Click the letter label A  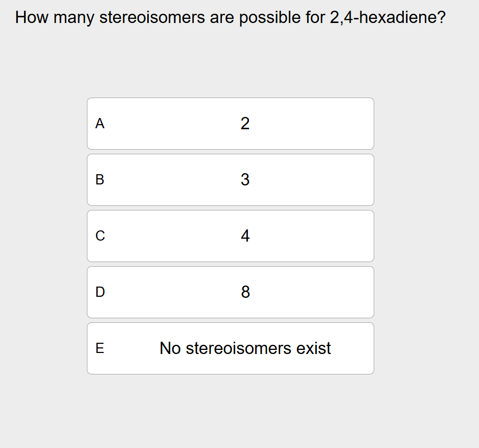pos(100,124)
